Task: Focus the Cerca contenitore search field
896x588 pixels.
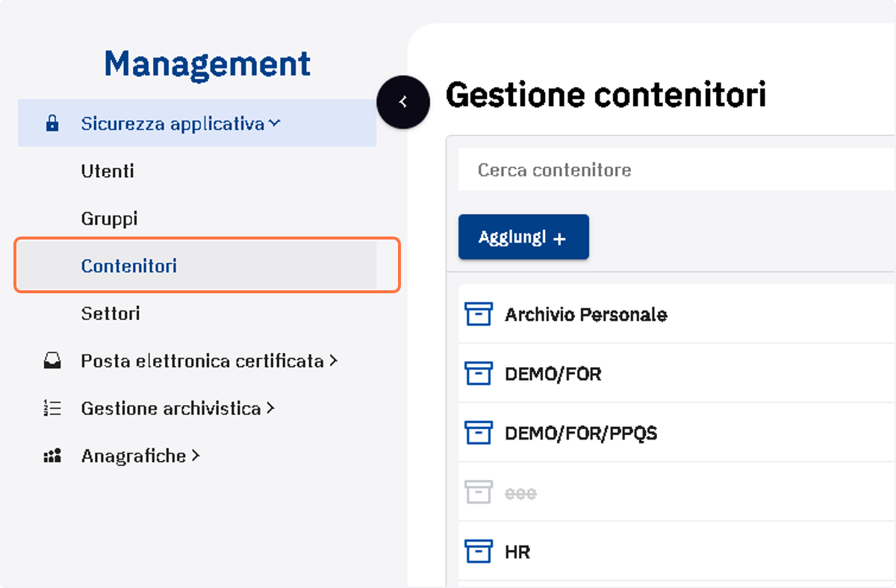Action: tap(676, 170)
